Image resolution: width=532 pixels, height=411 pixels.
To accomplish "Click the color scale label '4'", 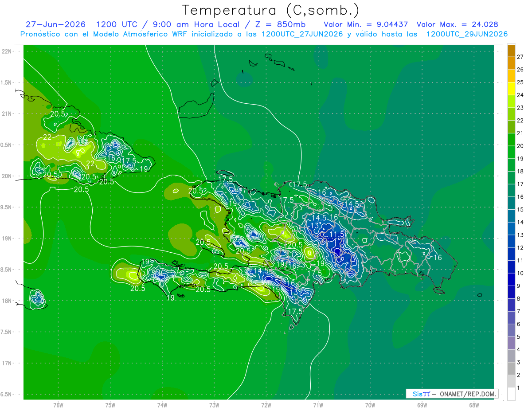I will tap(519, 349).
